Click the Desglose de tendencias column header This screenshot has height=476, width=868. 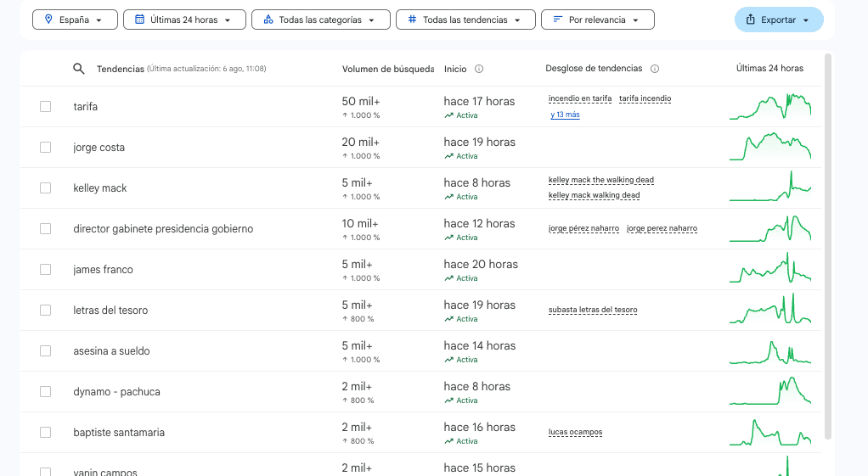coord(594,69)
